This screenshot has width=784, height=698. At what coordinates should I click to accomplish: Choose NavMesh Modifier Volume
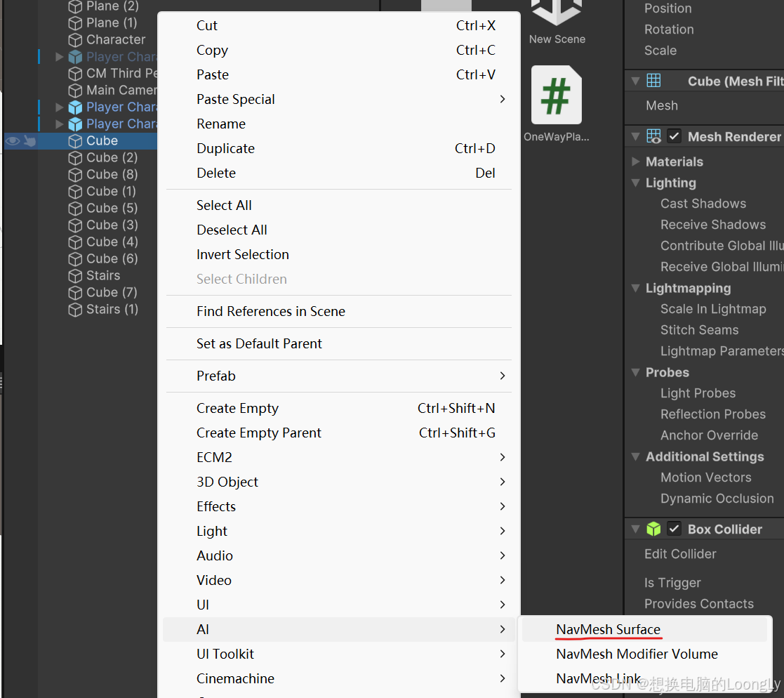click(644, 654)
